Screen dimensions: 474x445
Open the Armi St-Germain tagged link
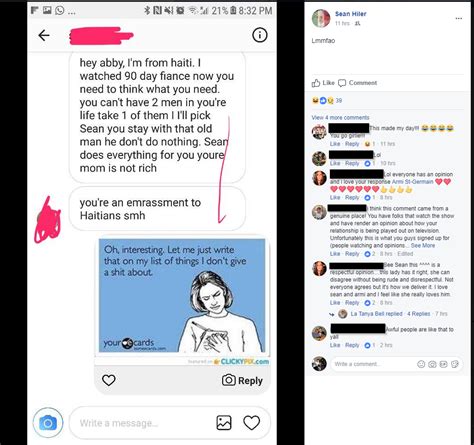[412, 182]
